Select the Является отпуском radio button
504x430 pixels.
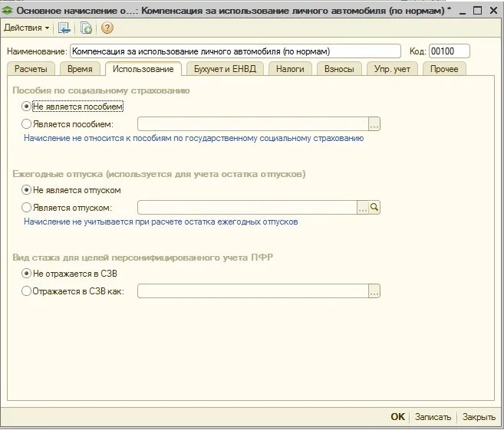coord(26,208)
